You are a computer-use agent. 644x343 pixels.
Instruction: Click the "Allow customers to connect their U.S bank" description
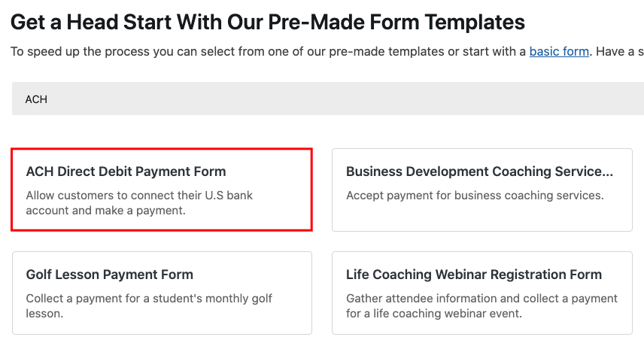(x=139, y=196)
